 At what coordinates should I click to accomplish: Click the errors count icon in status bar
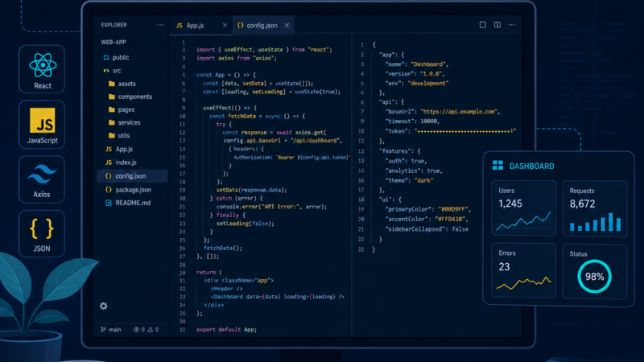(136, 330)
